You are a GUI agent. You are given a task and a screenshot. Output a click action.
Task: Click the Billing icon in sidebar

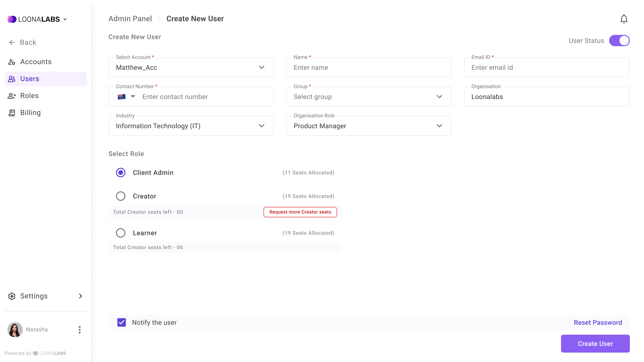pyautogui.click(x=12, y=113)
